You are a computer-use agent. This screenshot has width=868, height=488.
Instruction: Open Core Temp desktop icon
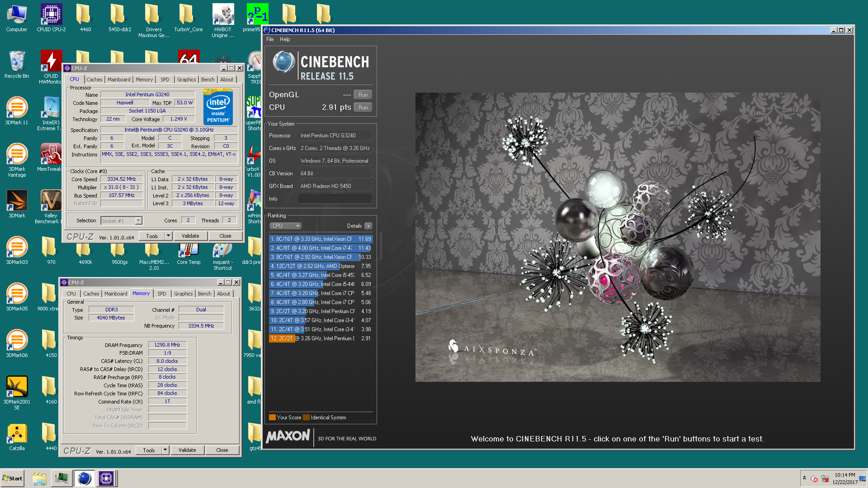(x=189, y=254)
